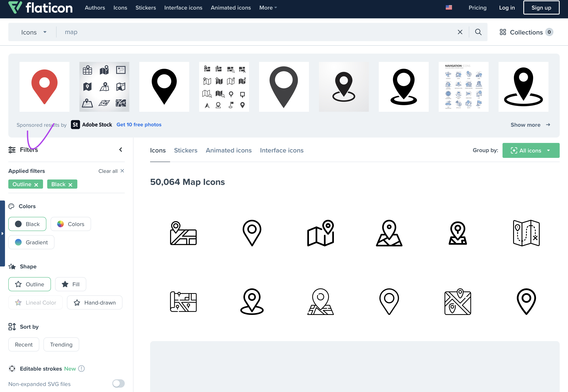Select the treasure map with dotted route icon
The height and width of the screenshot is (392, 568).
pyautogui.click(x=526, y=233)
